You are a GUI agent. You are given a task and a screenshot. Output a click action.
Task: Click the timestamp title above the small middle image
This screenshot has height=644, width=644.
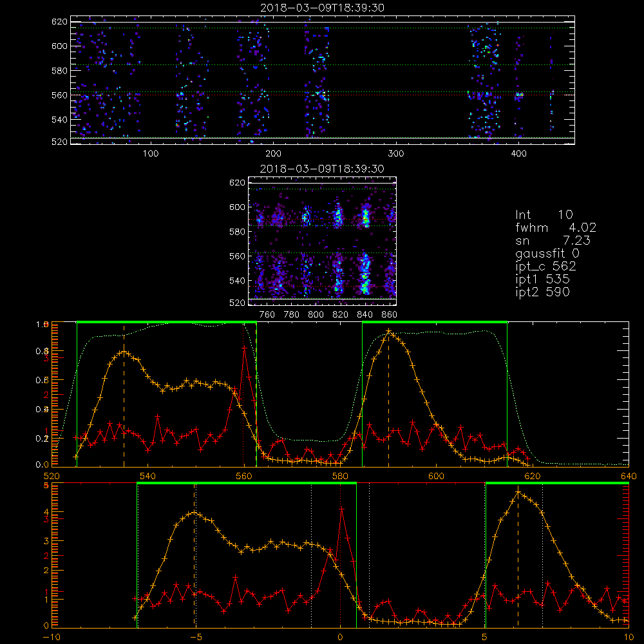pos(322,169)
